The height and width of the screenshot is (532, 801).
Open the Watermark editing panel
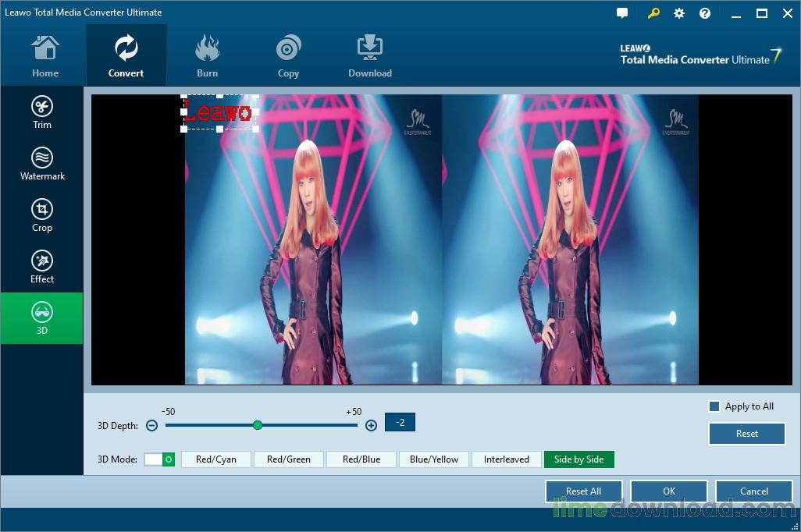pos(42,162)
